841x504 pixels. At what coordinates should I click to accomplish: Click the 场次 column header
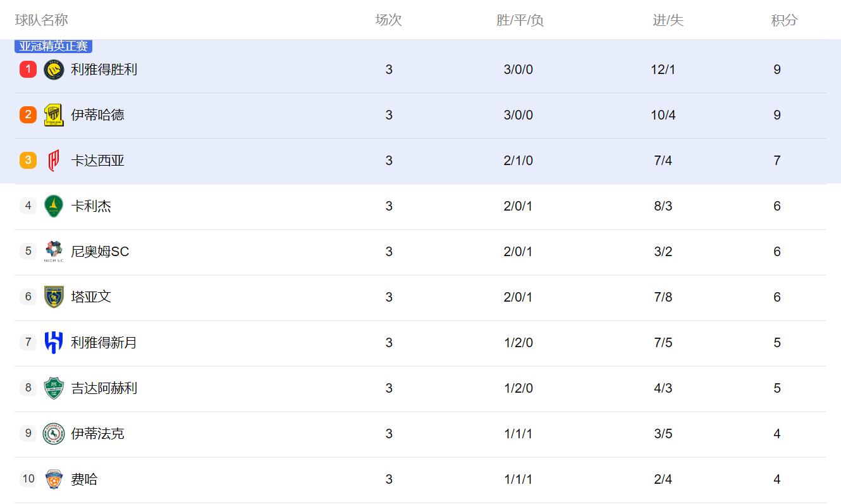[x=388, y=20]
